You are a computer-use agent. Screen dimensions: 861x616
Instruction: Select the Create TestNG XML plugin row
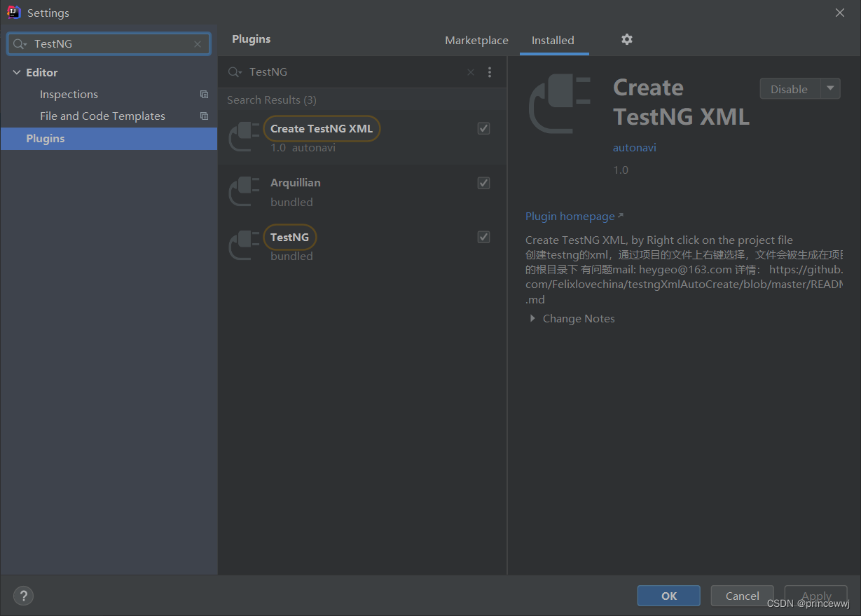(x=362, y=137)
